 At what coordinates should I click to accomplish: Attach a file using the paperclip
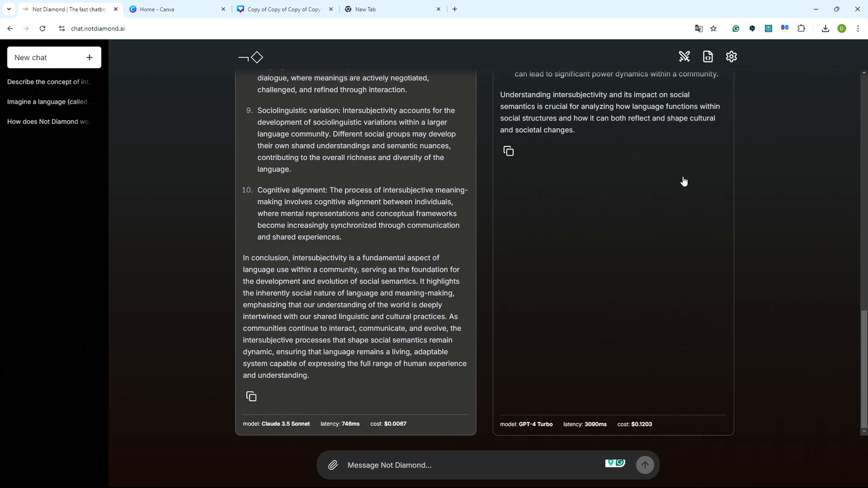(x=333, y=465)
